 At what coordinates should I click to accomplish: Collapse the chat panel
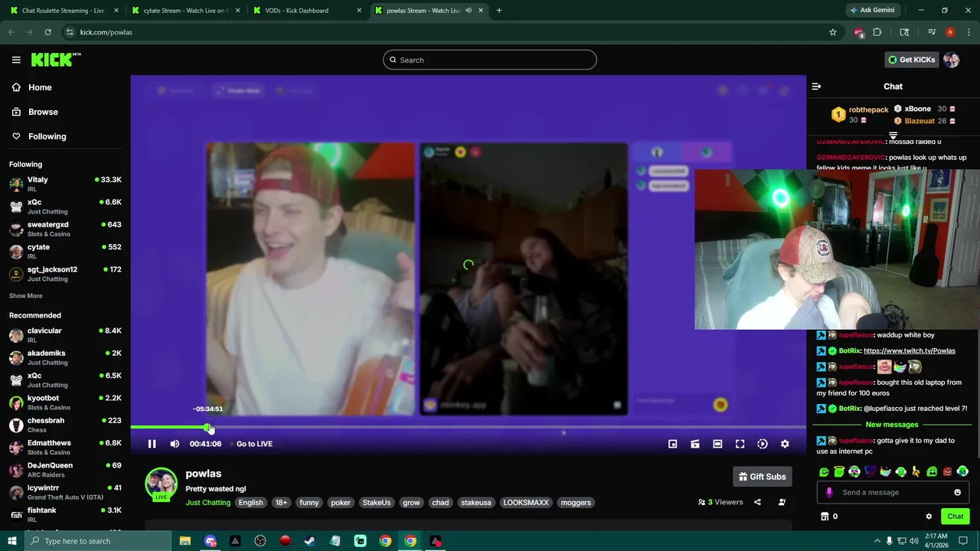click(x=816, y=86)
